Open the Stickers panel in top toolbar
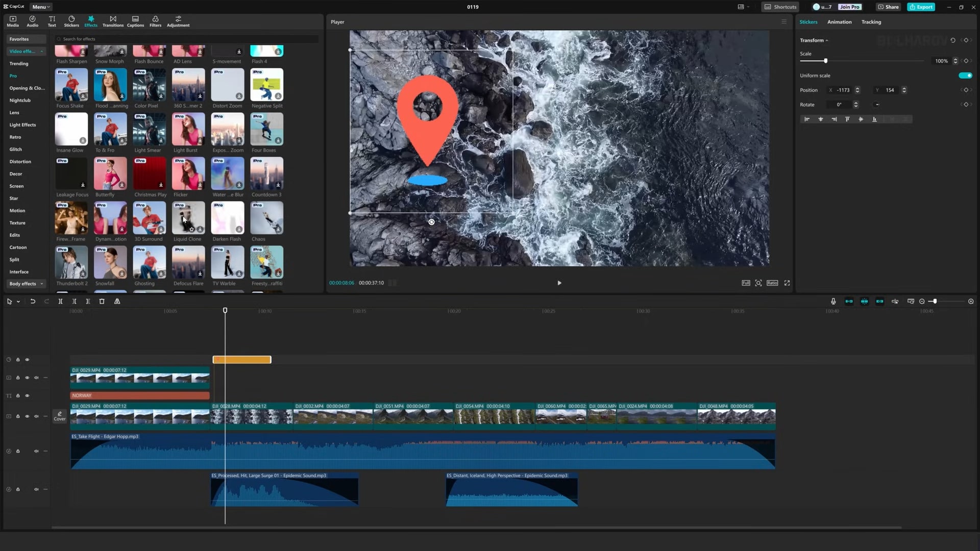 point(71,21)
